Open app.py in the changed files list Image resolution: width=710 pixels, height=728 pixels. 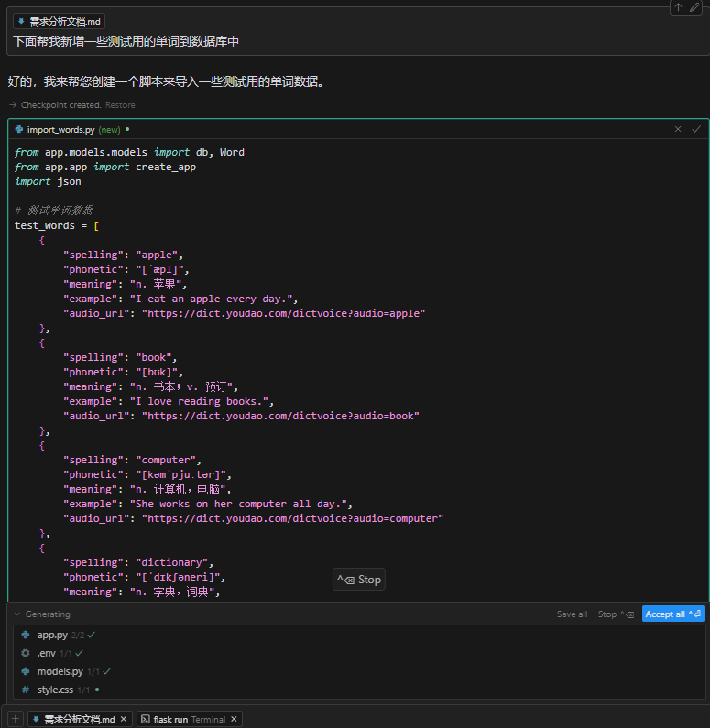(x=52, y=635)
